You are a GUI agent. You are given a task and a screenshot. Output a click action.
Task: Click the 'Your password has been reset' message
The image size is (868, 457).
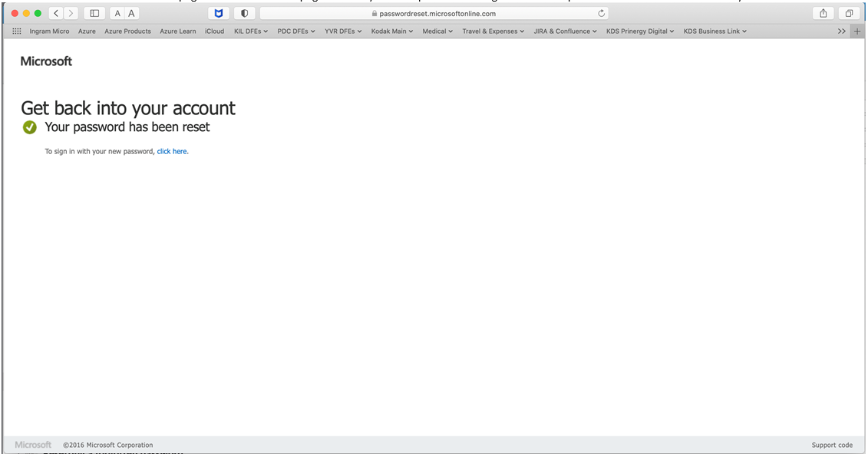pos(127,127)
